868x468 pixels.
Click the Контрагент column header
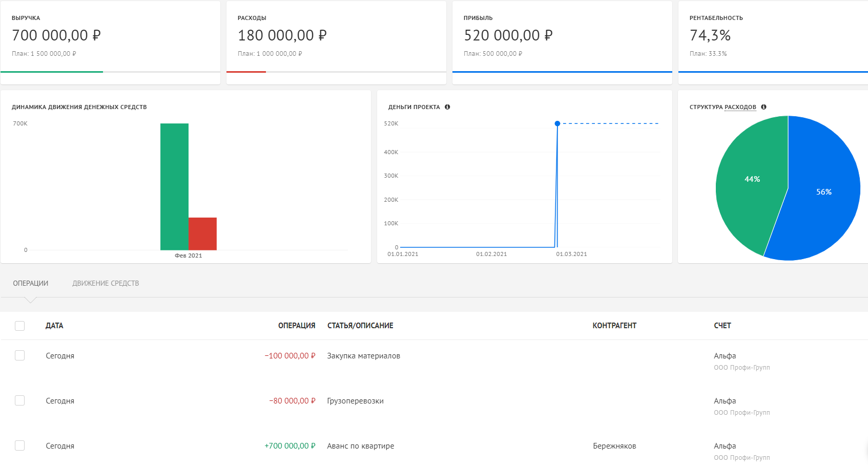tap(614, 326)
